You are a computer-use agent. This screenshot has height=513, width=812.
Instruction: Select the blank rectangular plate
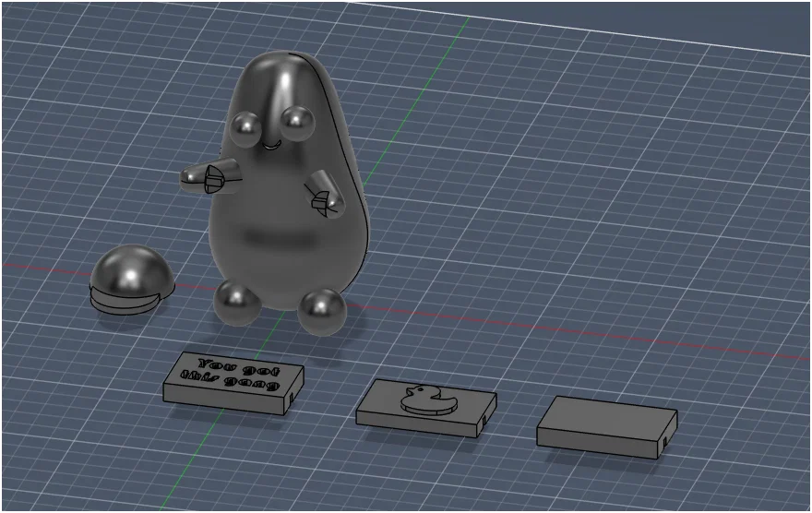[x=607, y=427]
